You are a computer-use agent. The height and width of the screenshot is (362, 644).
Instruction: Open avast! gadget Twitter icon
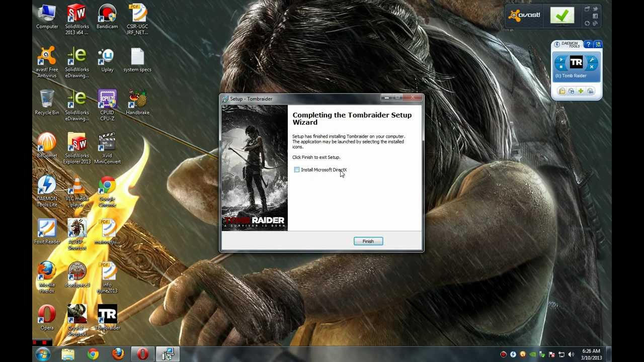point(595,9)
